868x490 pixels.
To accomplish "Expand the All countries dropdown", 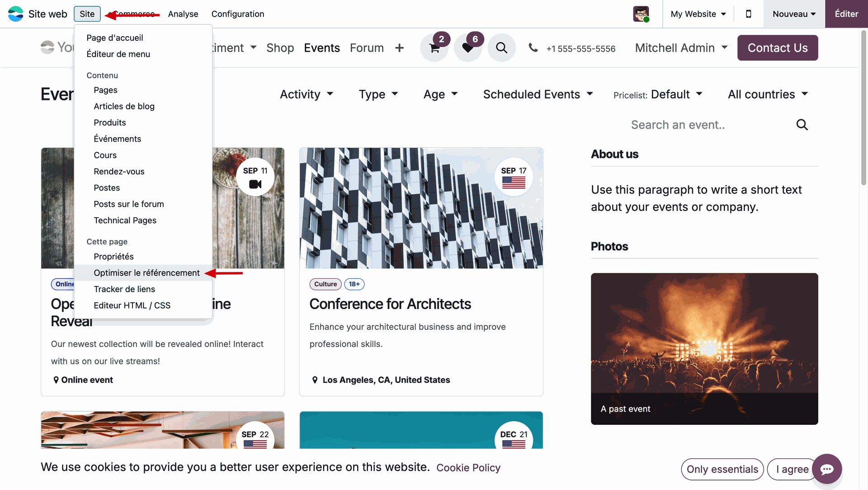I will click(x=767, y=94).
